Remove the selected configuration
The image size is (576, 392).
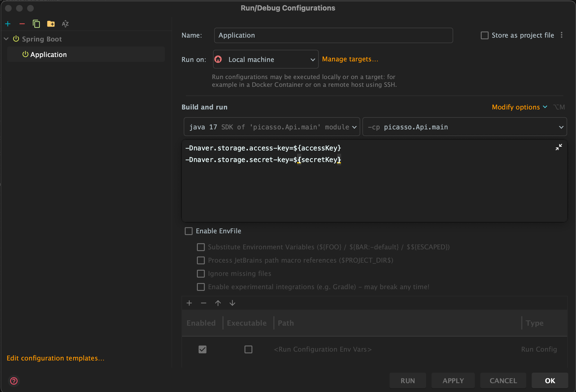[22, 24]
